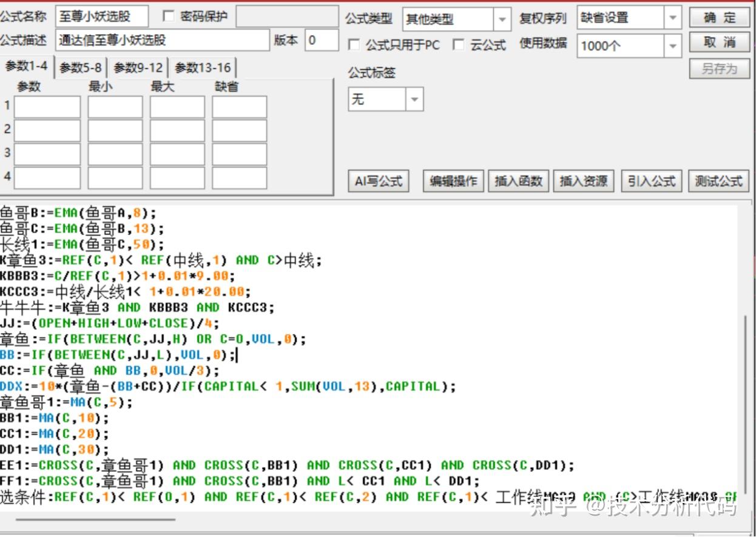Focus the 公式名称 input field
Viewport: 756px width, 537px height.
pos(101,17)
